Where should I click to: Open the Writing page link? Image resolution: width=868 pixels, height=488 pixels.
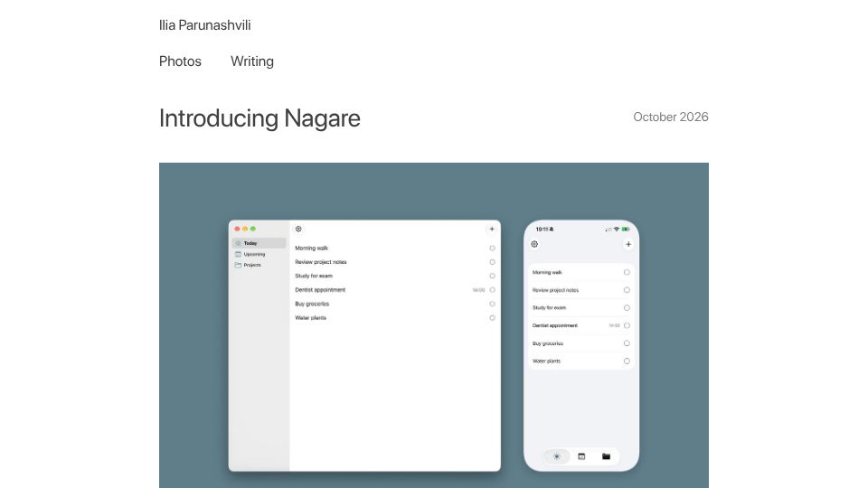point(252,61)
